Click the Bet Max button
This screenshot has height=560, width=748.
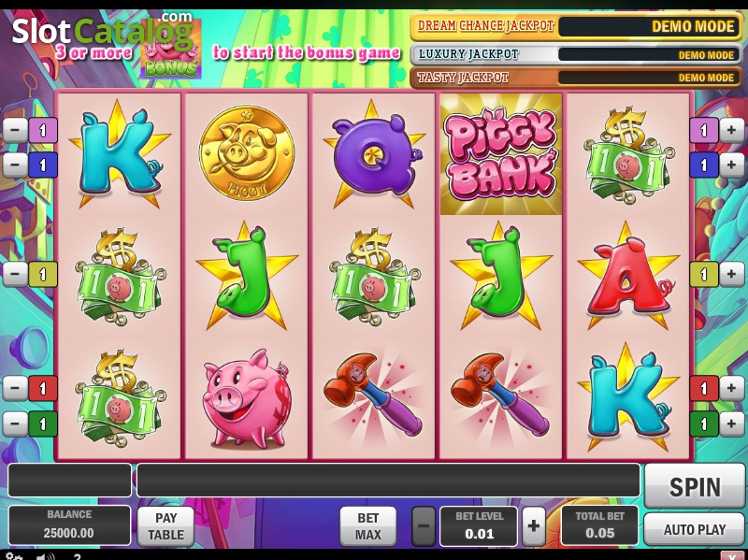367,525
